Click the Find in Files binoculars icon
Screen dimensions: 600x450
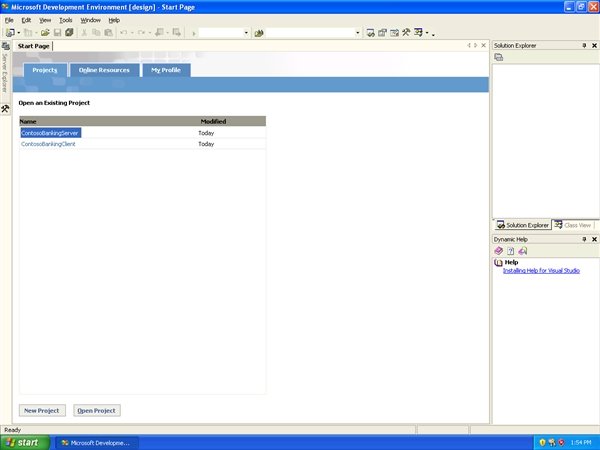tap(259, 33)
